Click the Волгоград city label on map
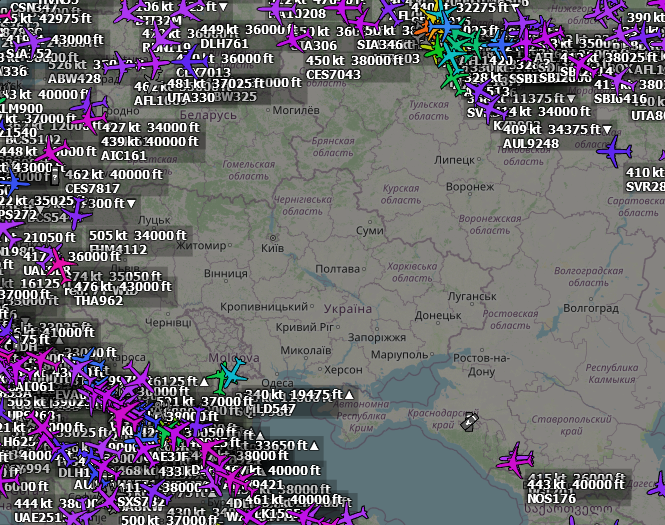The image size is (665, 525). (591, 308)
